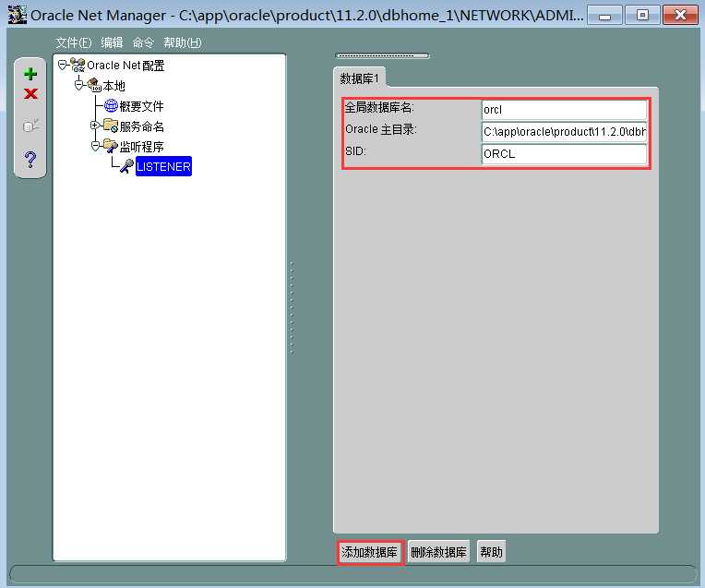This screenshot has width=705, height=588.
Task: Click the Oracle 主目录 path field
Action: [564, 131]
